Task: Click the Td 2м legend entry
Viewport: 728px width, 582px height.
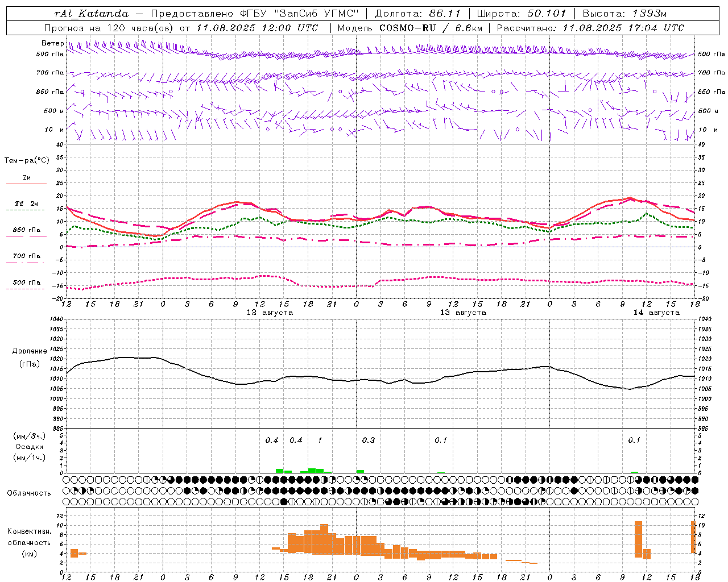Action: (x=26, y=203)
